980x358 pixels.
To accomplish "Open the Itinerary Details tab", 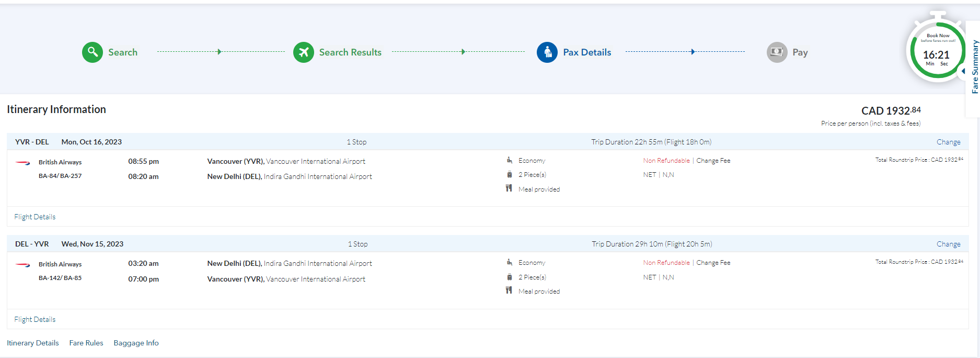I will [32, 343].
